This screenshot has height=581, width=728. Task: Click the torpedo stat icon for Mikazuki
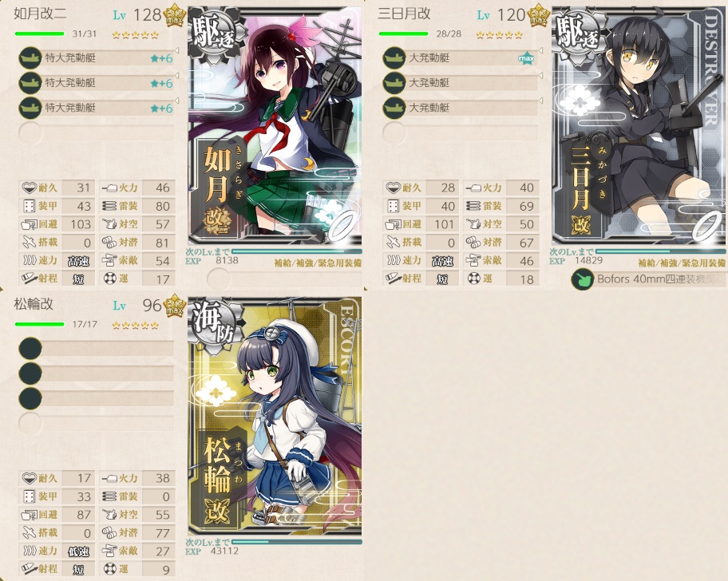tap(473, 206)
